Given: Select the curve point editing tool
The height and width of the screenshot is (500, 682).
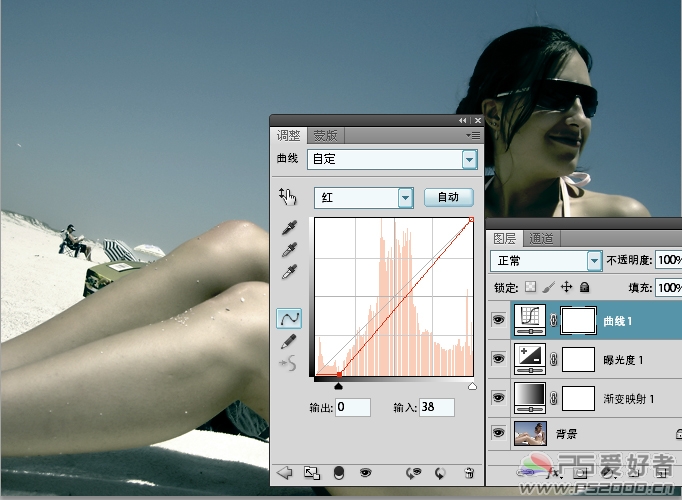Looking at the screenshot, I should 289,319.
